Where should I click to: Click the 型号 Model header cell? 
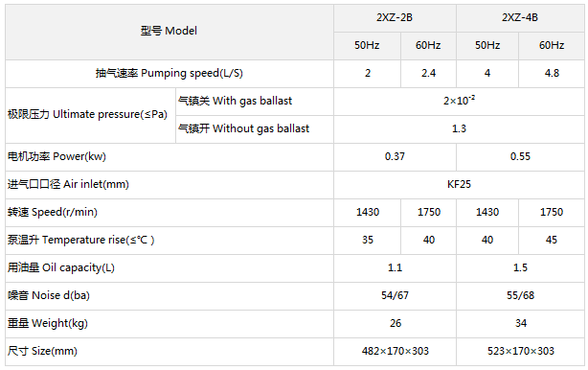pyautogui.click(x=170, y=32)
